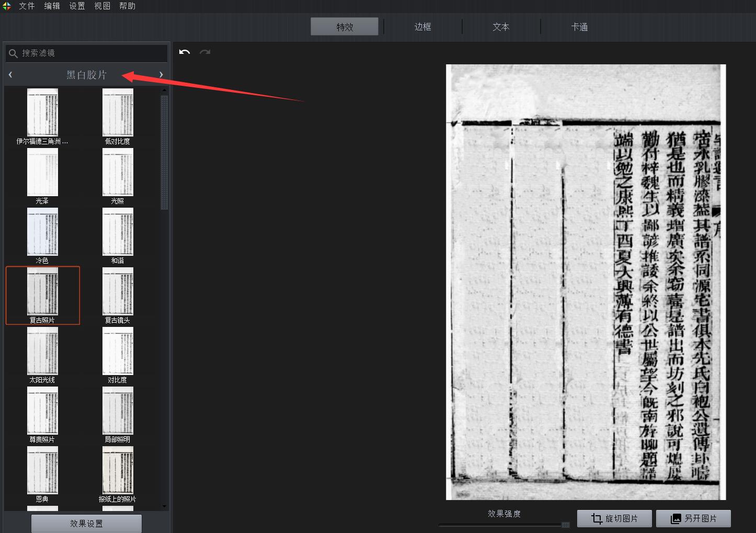Click the scanned page preview image
756x533 pixels.
point(586,282)
